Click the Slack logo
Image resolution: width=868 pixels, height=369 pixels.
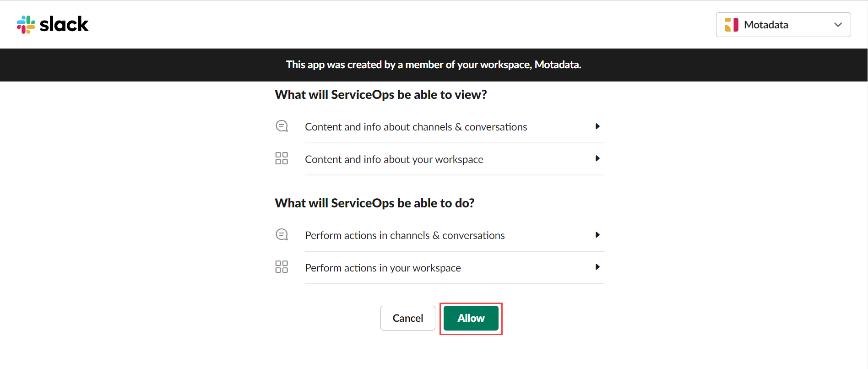(52, 24)
